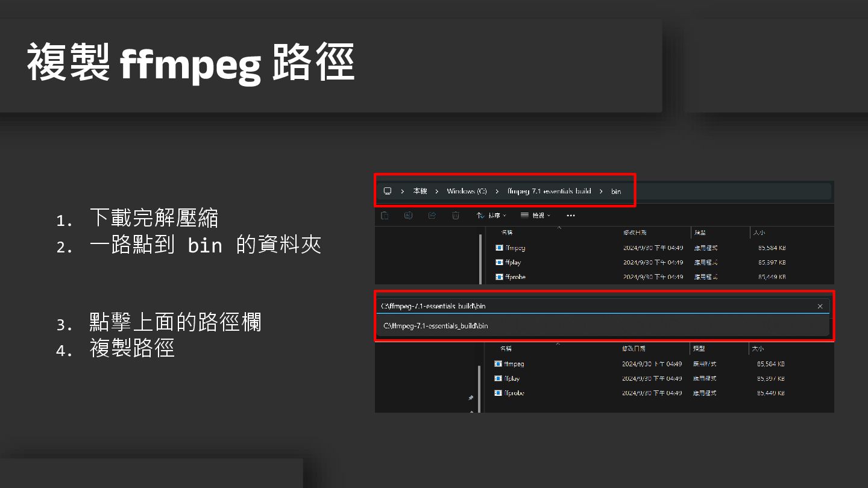This screenshot has height=488, width=868.
Task: Click ffprobe's size cell in the typed-path Explorer view
Action: (x=770, y=393)
